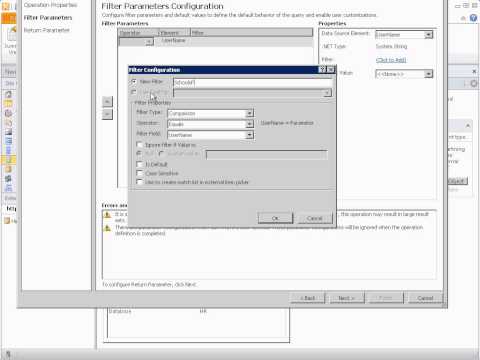Open the Filter Field dropdown
The width and height of the screenshot is (480, 360).
tap(249, 135)
